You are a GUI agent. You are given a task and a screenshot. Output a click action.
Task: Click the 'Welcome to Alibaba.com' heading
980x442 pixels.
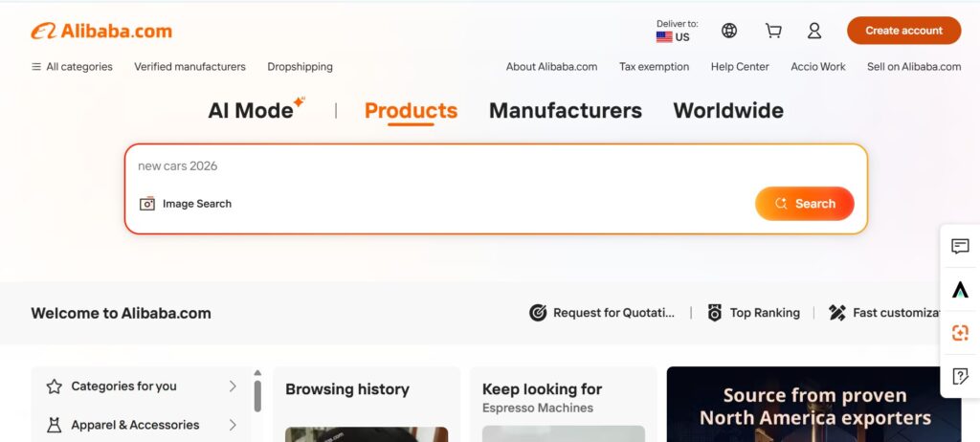(121, 313)
